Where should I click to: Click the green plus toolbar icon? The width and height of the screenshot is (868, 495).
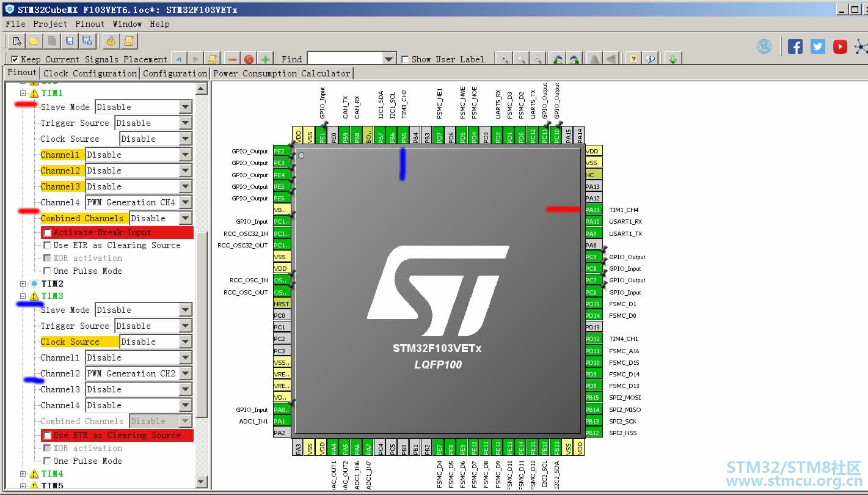265,59
